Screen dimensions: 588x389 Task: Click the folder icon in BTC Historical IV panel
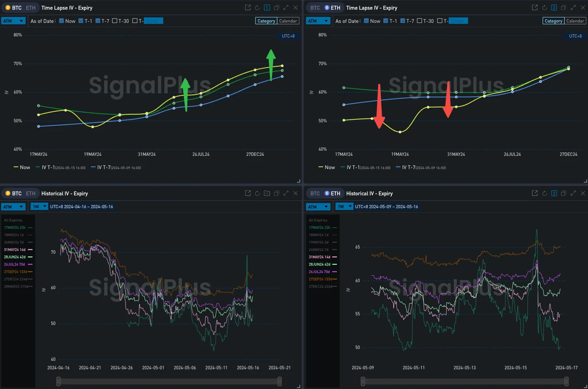pos(267,193)
